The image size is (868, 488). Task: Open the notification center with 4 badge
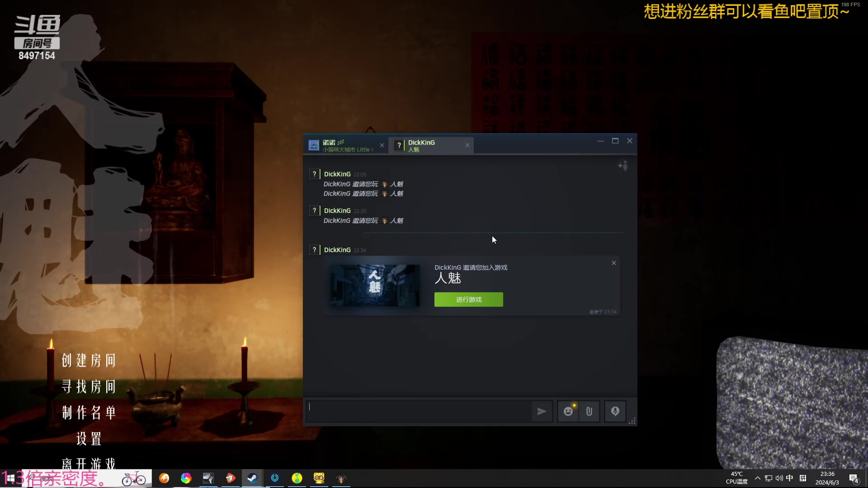[854, 479]
